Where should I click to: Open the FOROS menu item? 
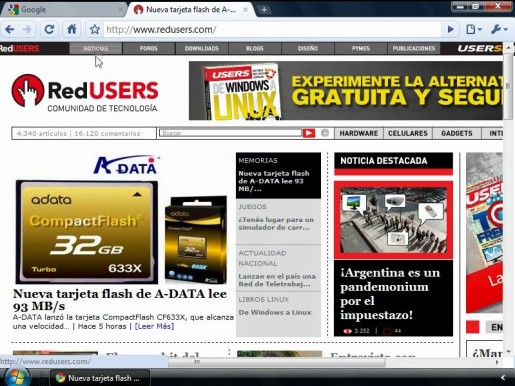pyautogui.click(x=149, y=48)
